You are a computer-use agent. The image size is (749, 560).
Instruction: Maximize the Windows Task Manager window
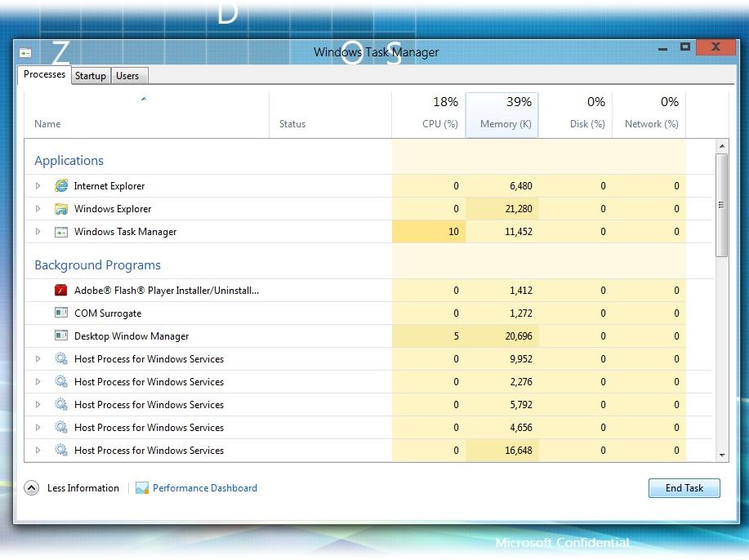(x=685, y=47)
